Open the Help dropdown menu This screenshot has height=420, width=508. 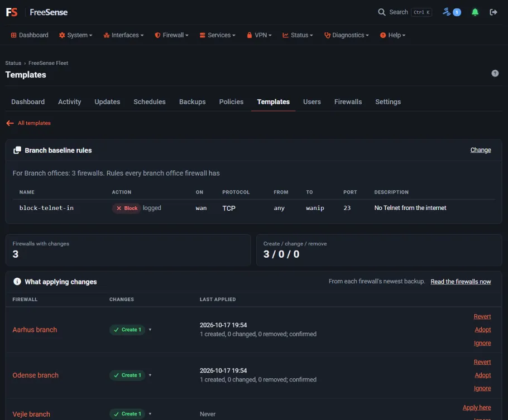(392, 35)
